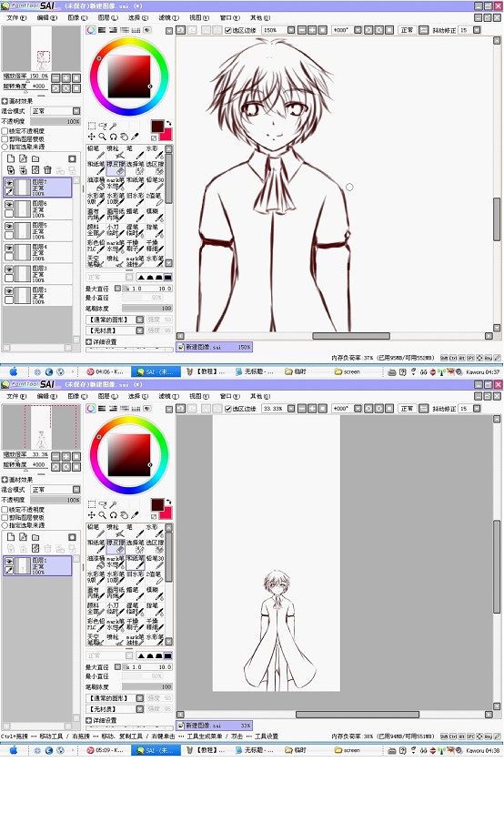Select the flat brush tip shape in upper window

click(167, 278)
